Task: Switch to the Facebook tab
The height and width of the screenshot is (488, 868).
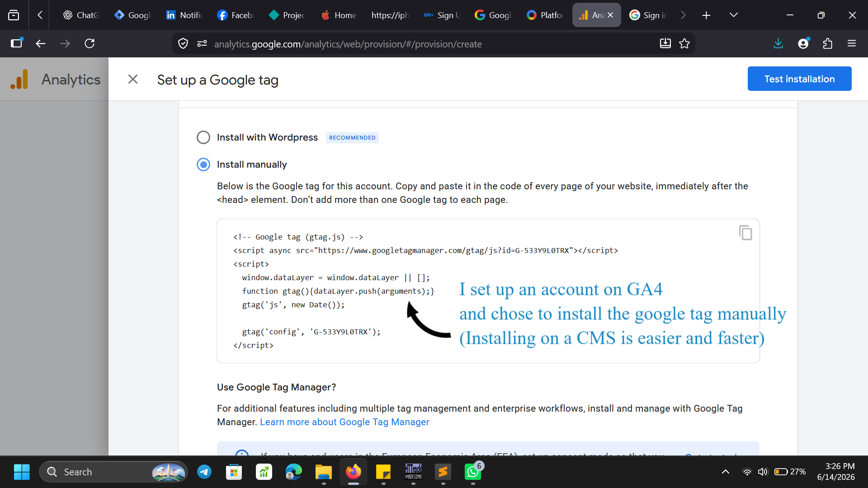Action: (x=236, y=15)
